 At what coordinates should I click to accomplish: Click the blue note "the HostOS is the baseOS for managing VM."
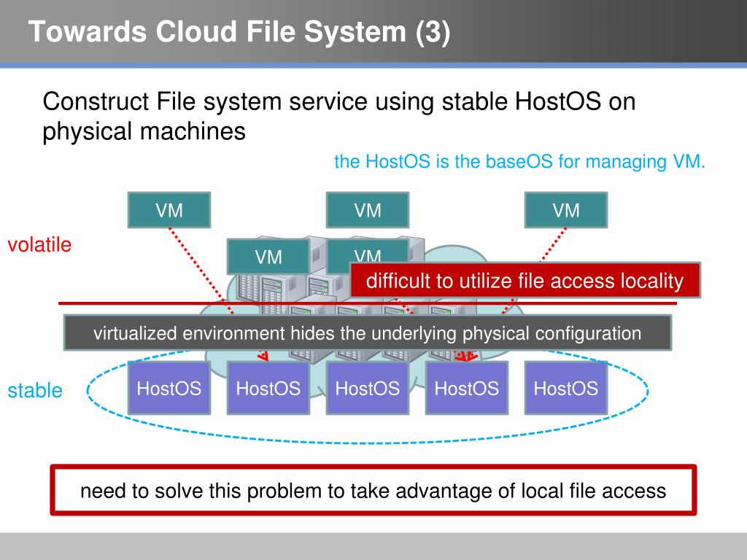tap(519, 161)
